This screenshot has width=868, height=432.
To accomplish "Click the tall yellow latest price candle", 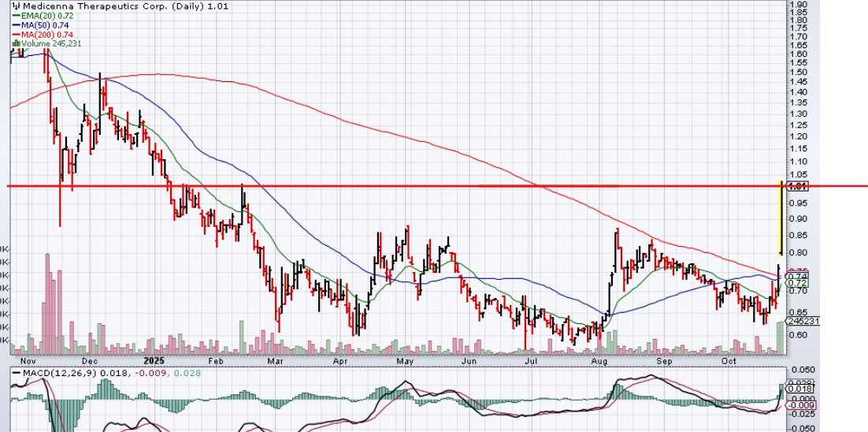I will (x=781, y=218).
